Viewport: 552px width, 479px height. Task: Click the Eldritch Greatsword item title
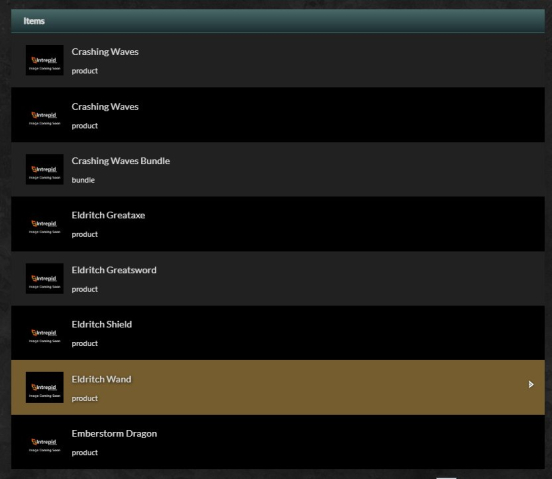pos(114,270)
